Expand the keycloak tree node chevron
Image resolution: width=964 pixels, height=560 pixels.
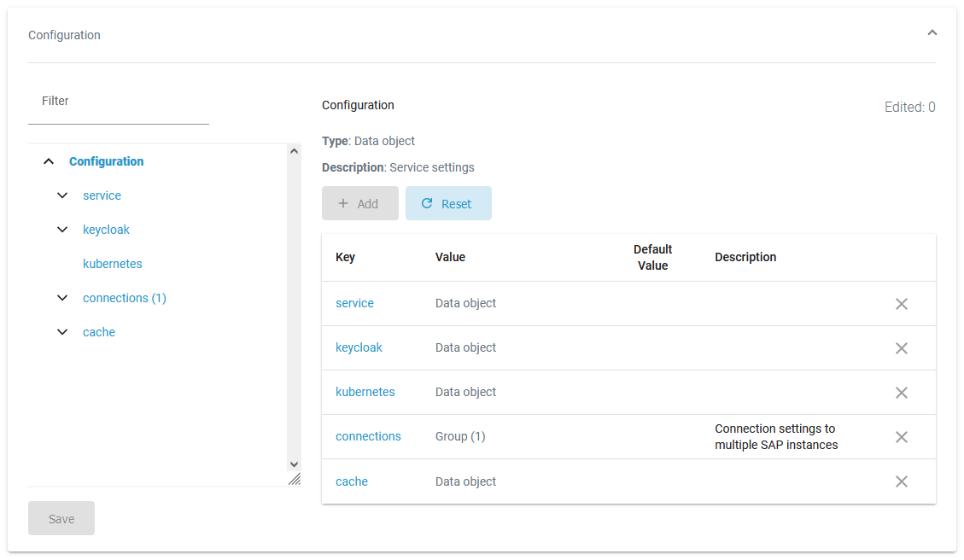click(62, 230)
